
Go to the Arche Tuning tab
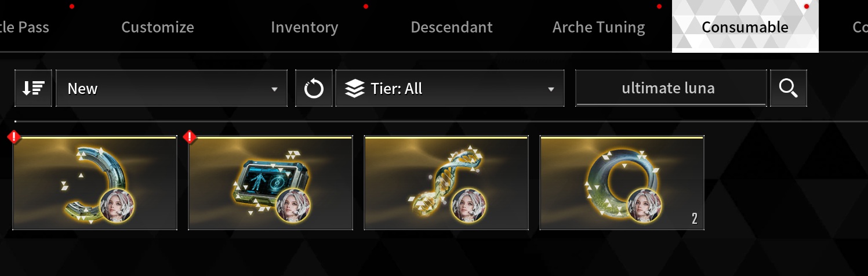[x=599, y=27]
